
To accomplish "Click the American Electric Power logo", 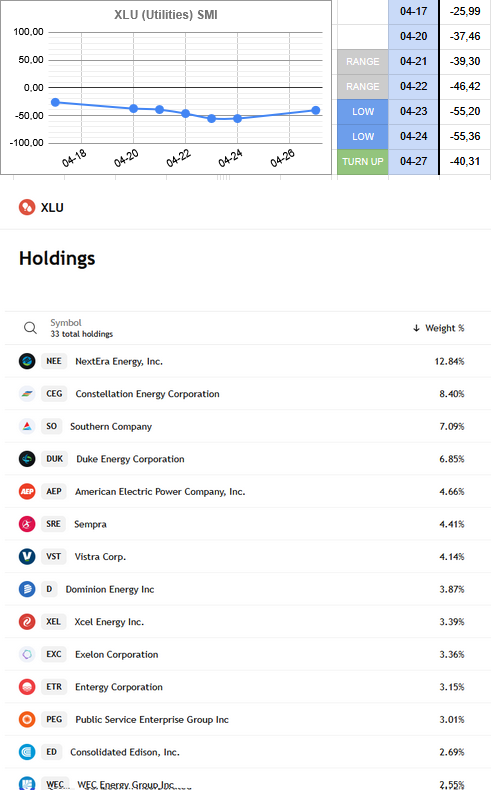I will [27, 491].
